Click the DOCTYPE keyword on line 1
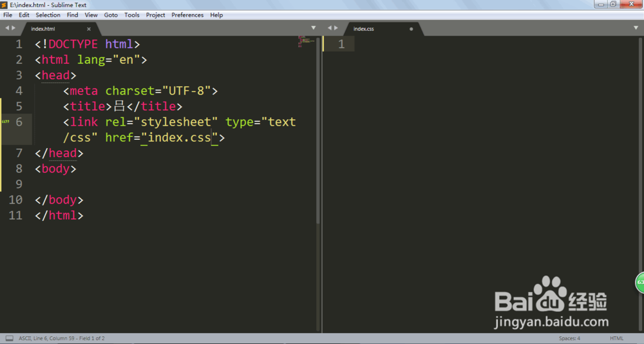Viewport: 644px width, 344px height. 73,44
